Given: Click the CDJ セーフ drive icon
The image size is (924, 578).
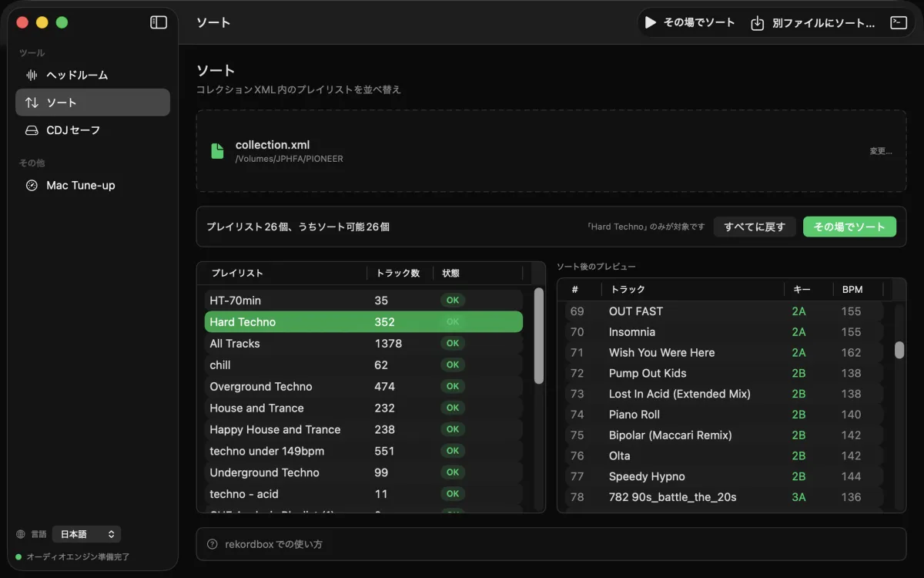Looking at the screenshot, I should 32,130.
